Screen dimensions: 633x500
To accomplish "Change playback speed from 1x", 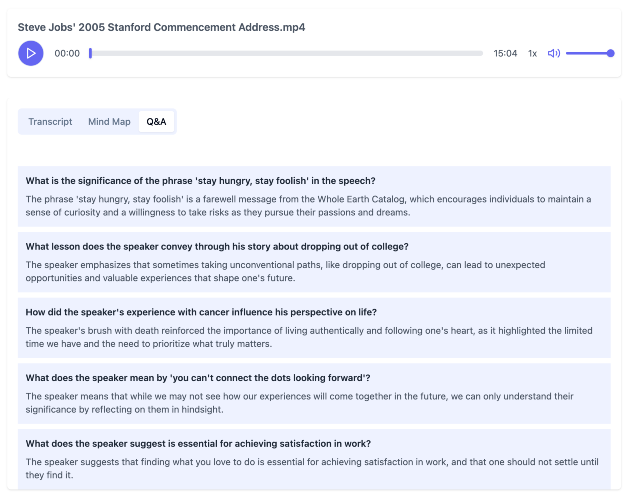I will pos(532,54).
